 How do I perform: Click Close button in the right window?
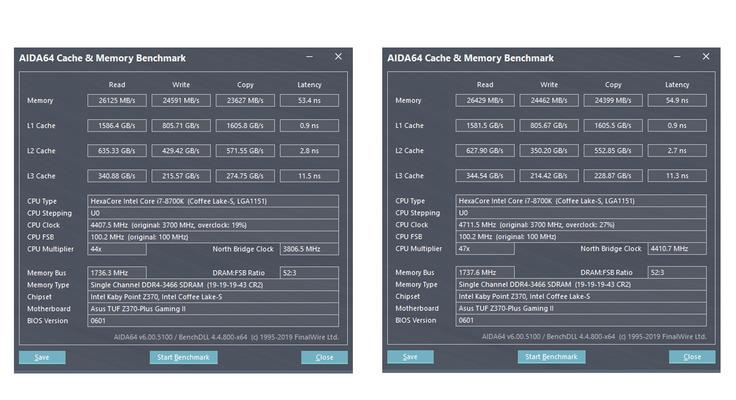point(692,357)
